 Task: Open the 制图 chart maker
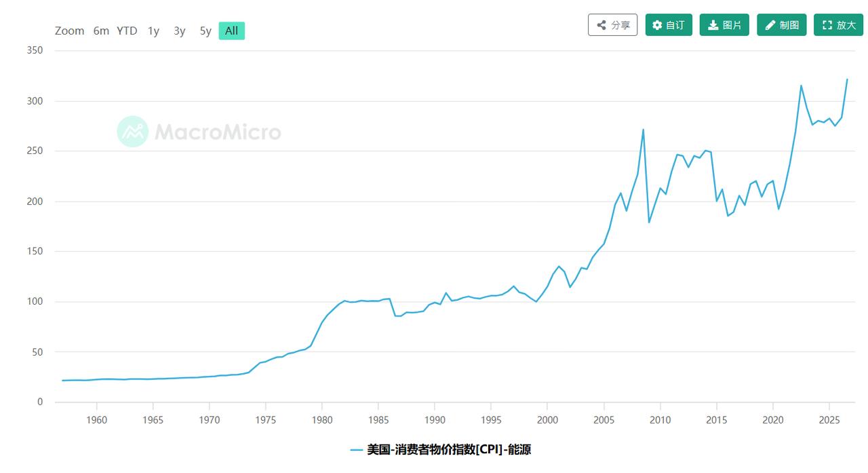point(781,25)
